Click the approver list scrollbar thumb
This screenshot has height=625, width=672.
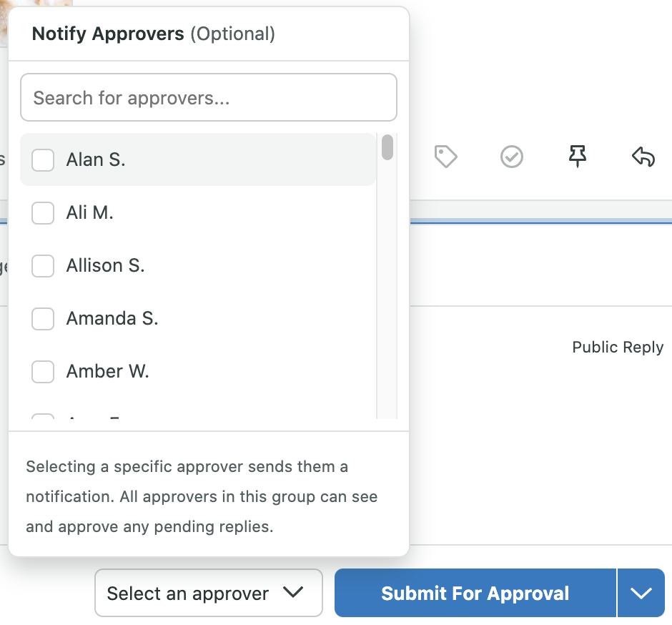[x=387, y=147]
